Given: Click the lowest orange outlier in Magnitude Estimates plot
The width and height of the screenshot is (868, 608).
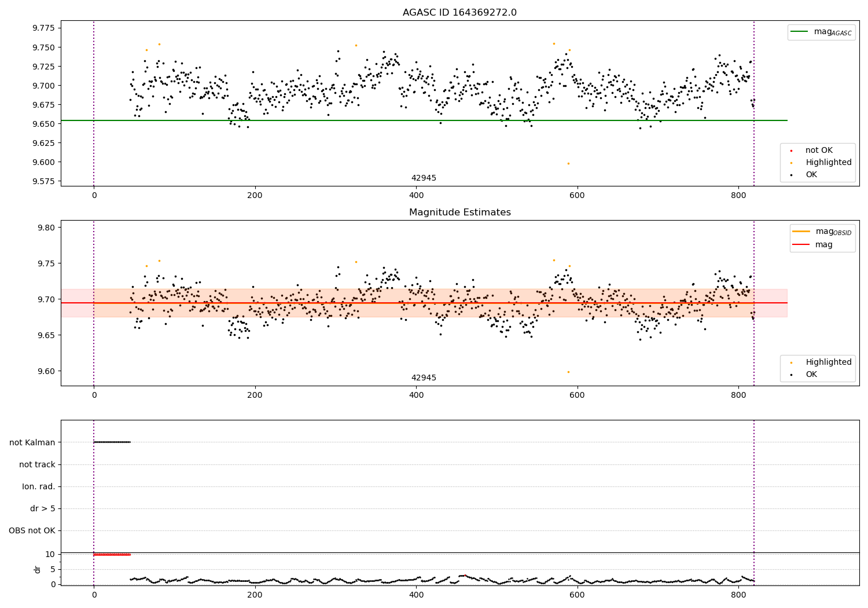Looking at the screenshot, I should [568, 372].
